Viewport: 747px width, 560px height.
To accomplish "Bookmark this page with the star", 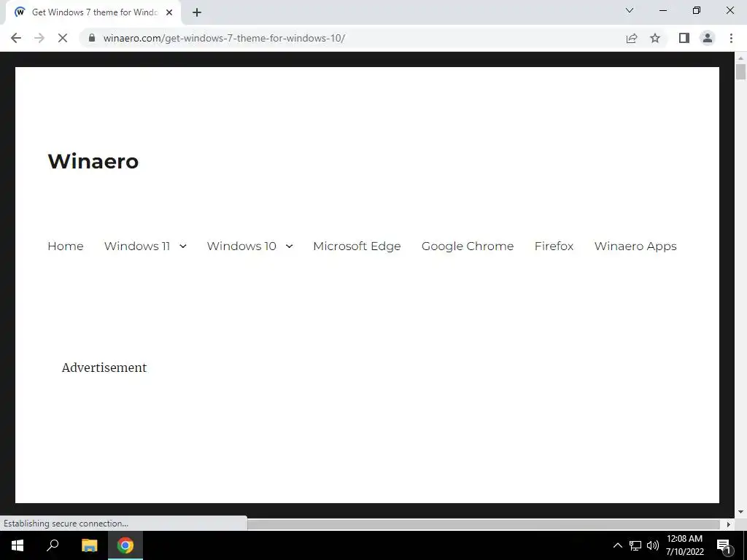I will (655, 38).
